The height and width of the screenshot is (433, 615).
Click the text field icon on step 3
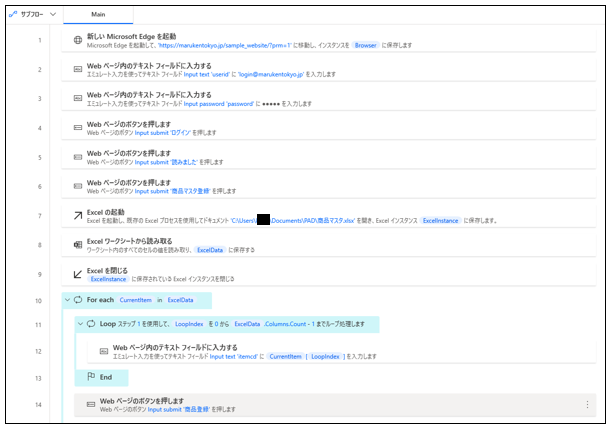coord(78,98)
